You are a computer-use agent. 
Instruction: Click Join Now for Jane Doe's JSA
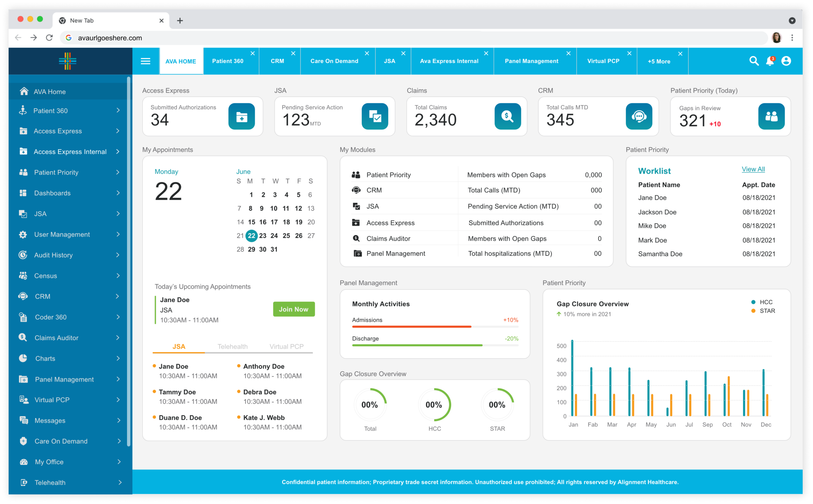click(294, 309)
